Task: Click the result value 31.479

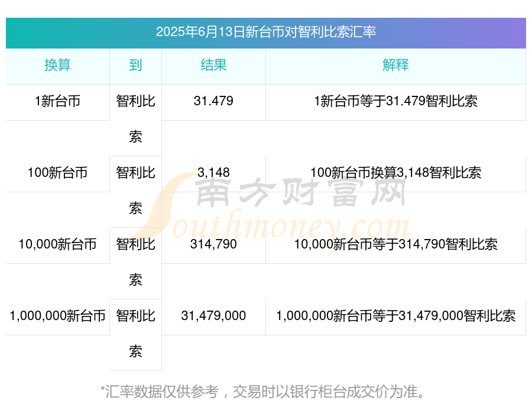Action: (213, 101)
